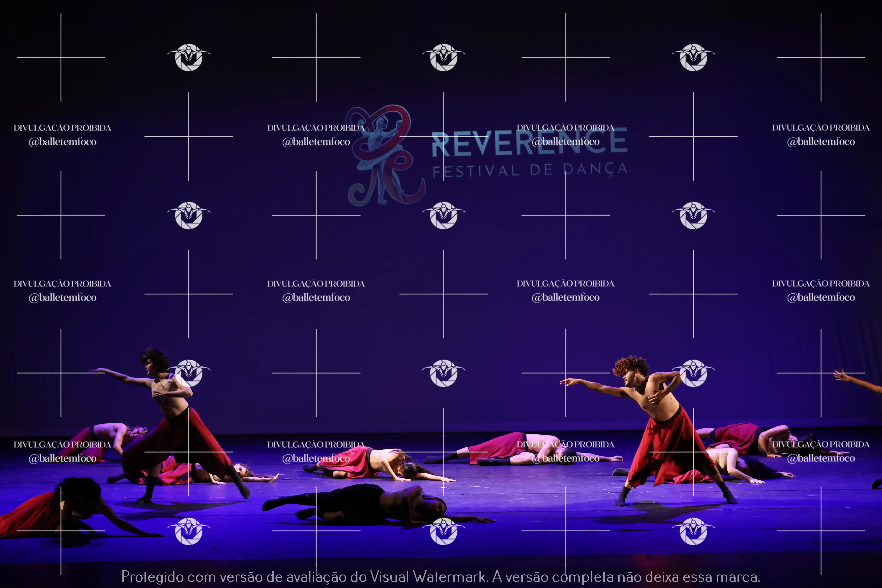Click the top-left corner camera-flower watermark logo

coord(189,57)
